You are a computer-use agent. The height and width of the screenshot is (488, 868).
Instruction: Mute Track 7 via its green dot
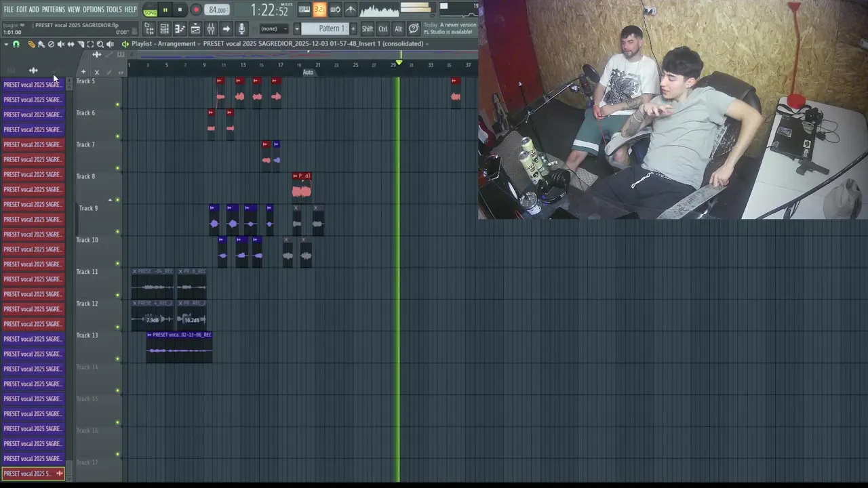(117, 168)
